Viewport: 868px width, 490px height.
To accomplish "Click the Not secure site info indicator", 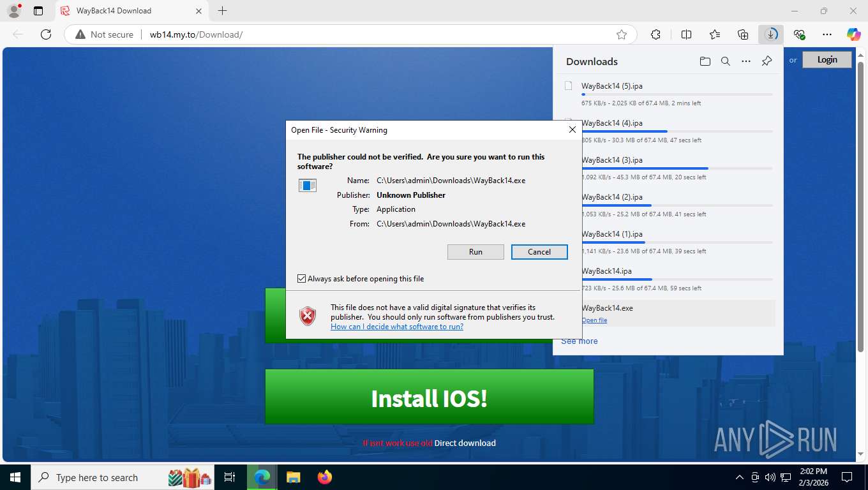I will point(105,34).
